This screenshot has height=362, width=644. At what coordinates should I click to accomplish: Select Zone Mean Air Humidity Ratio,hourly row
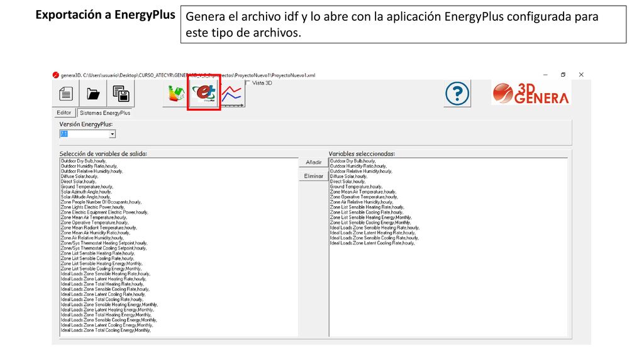coord(96,233)
